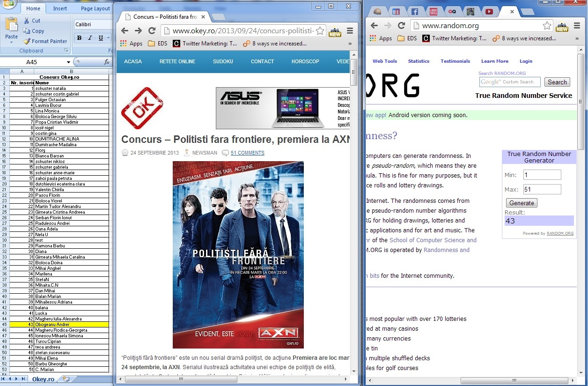Close the Concurs Politisti tab
Image resolution: width=588 pixels, height=386 pixels.
coord(203,17)
